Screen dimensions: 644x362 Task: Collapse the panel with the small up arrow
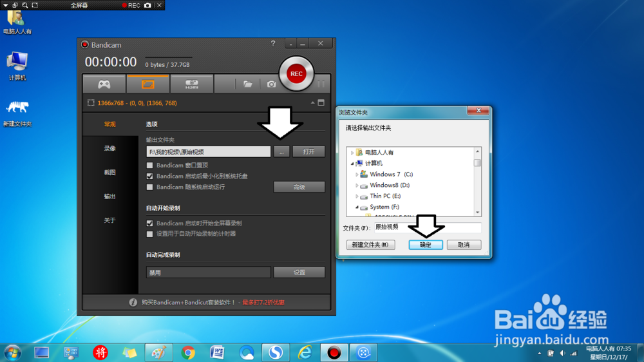point(312,102)
